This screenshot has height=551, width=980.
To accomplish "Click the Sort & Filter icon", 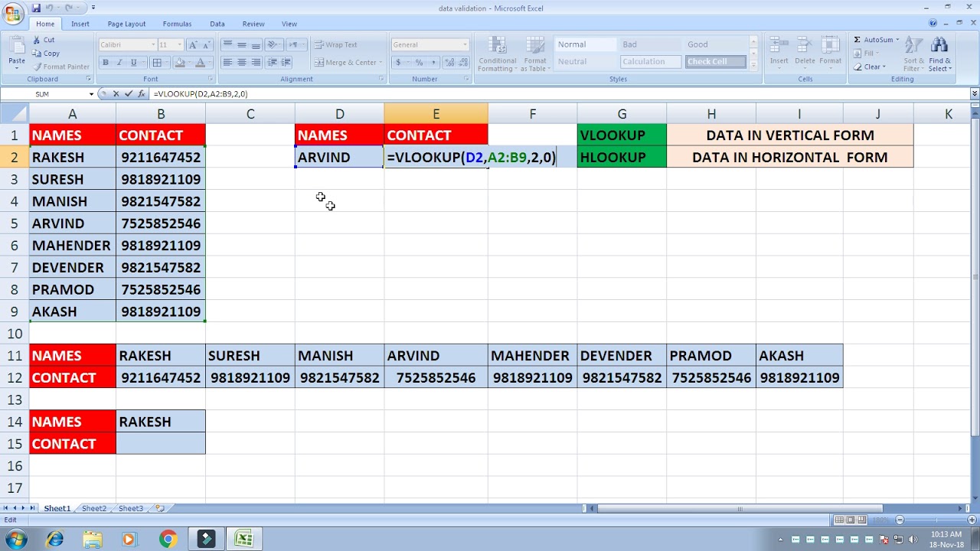I will pos(913,46).
